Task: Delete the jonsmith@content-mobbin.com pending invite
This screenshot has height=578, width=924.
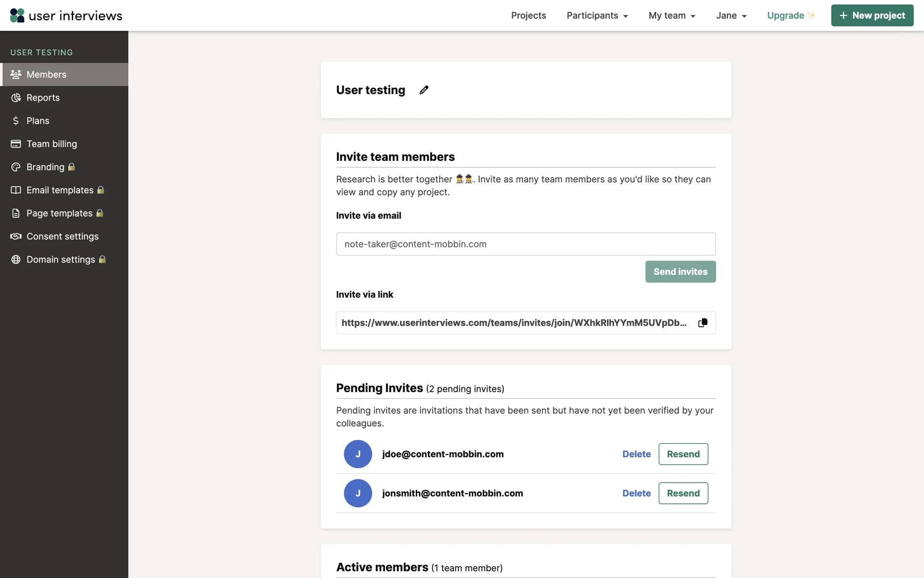Action: pyautogui.click(x=636, y=493)
